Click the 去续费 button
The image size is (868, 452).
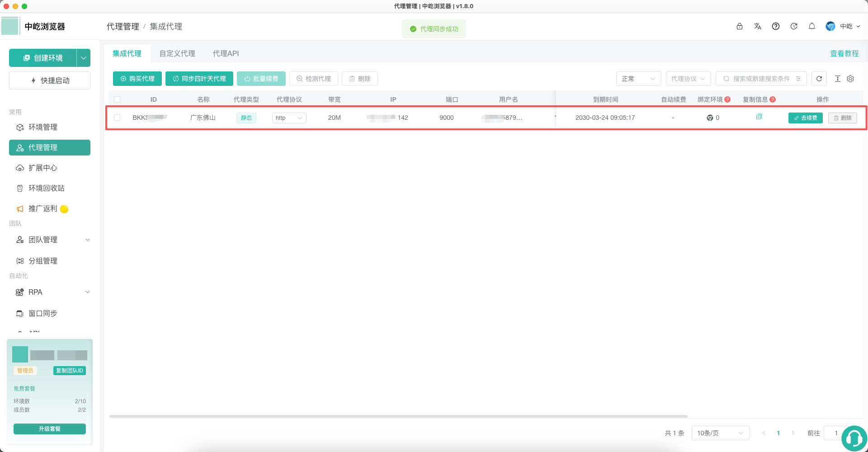click(806, 118)
